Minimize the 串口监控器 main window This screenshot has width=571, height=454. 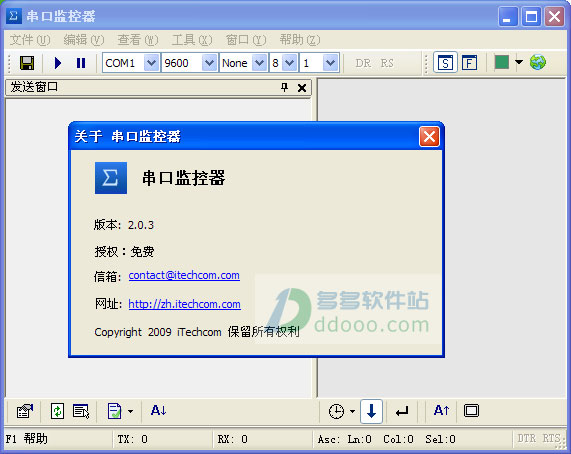[x=508, y=16]
